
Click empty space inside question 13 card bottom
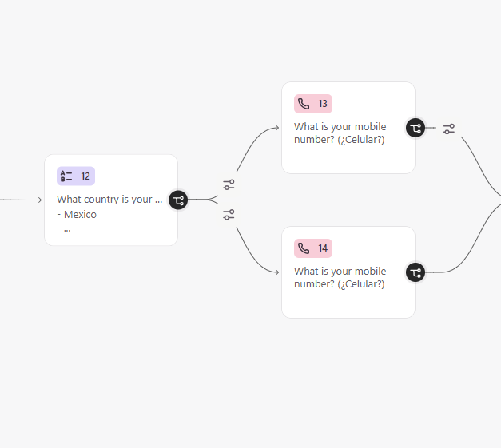pos(348,160)
